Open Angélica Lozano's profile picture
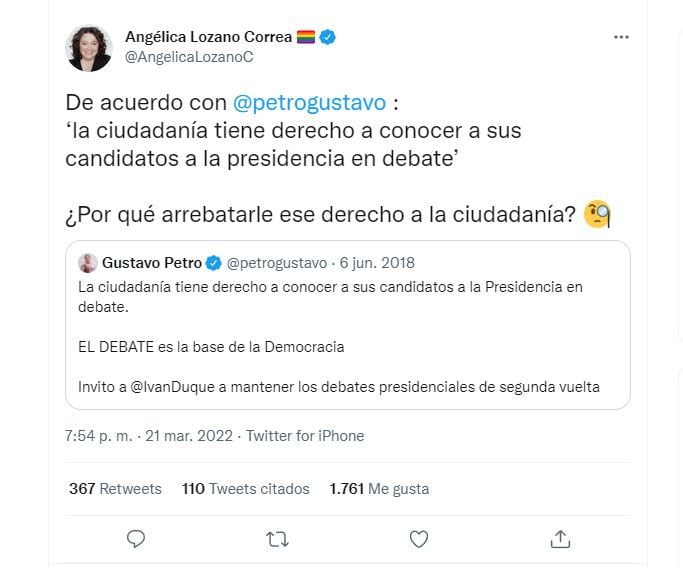Screen dimensions: 683x568 click(x=89, y=48)
